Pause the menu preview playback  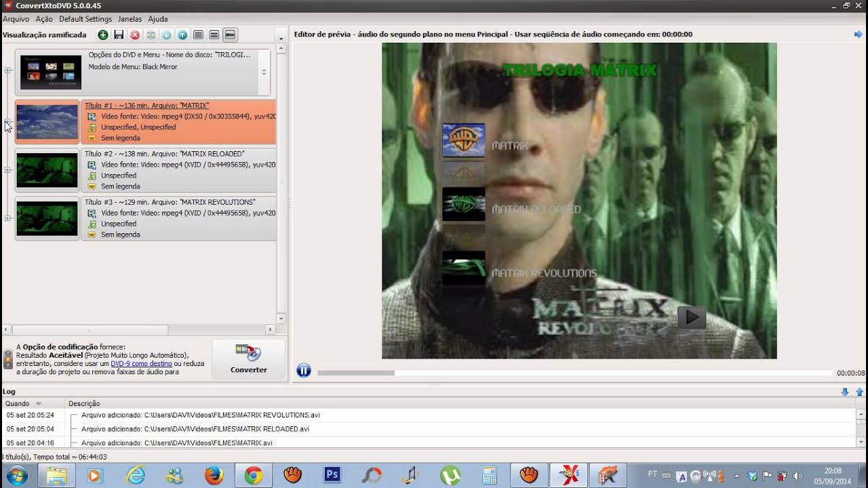tap(304, 371)
